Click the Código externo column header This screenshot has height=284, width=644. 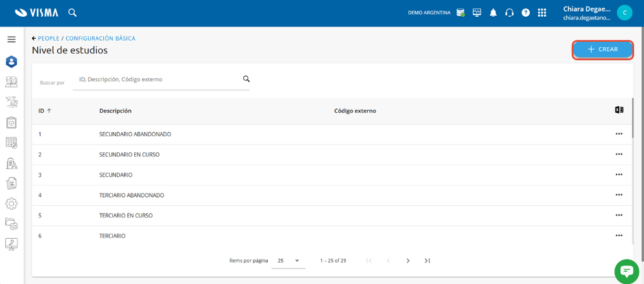(356, 111)
